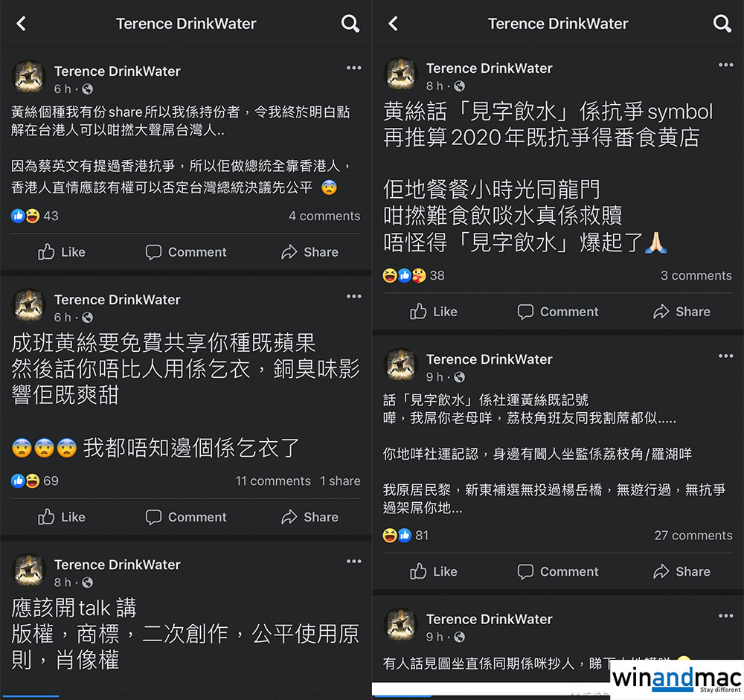Image resolution: width=744 pixels, height=700 pixels.
Task: Open reactions list showing 81
Action: [405, 536]
